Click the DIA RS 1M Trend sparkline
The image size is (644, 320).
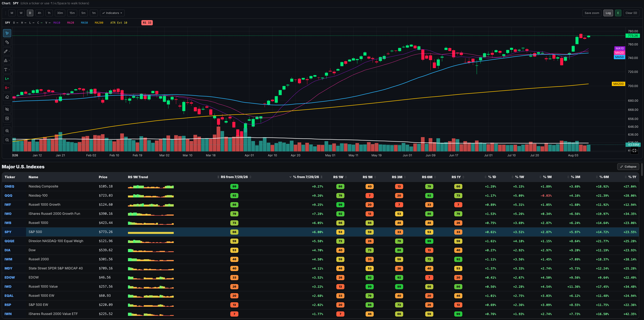coord(151,250)
